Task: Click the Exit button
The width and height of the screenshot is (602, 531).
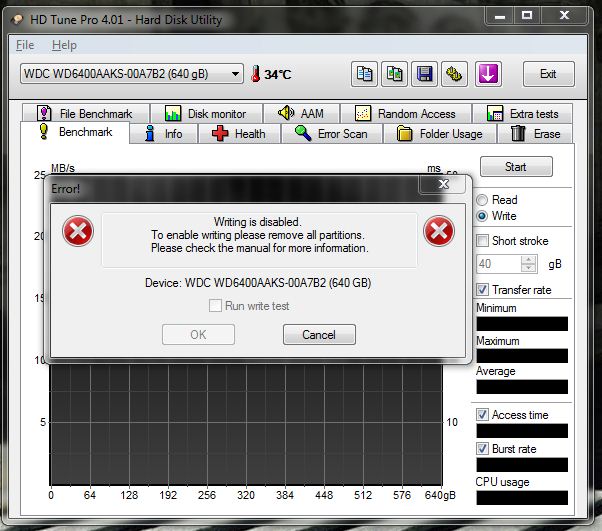Action: click(x=548, y=74)
